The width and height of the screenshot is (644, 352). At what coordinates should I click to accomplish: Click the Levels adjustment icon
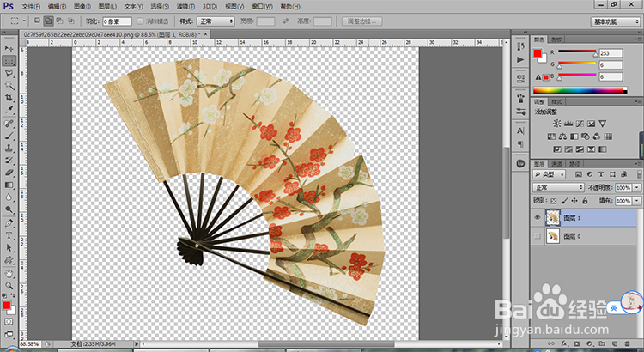pyautogui.click(x=568, y=124)
